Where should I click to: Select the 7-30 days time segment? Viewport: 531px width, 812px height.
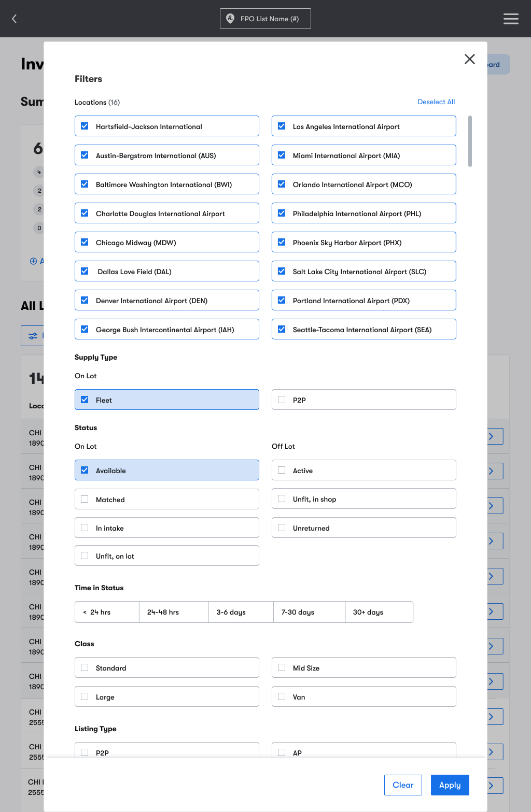tap(310, 612)
